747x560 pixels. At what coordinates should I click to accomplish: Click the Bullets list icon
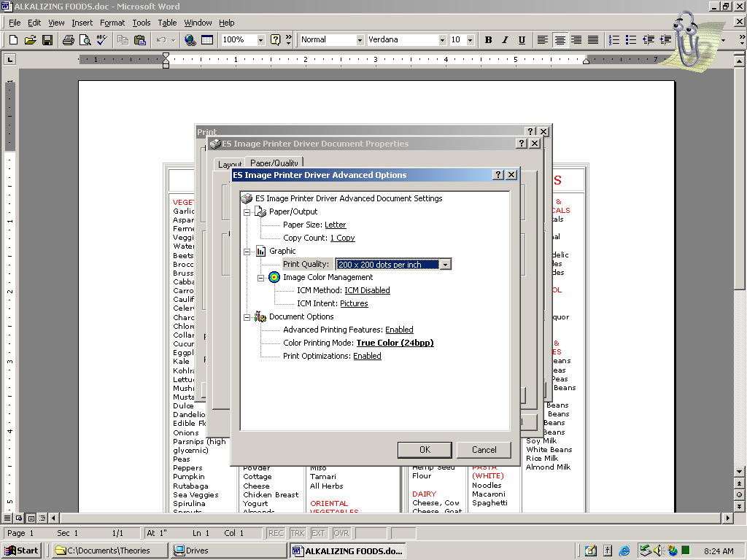point(631,40)
